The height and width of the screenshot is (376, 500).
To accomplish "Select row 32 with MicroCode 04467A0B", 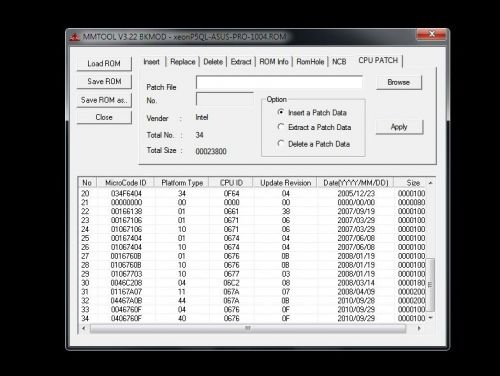I will click(253, 301).
